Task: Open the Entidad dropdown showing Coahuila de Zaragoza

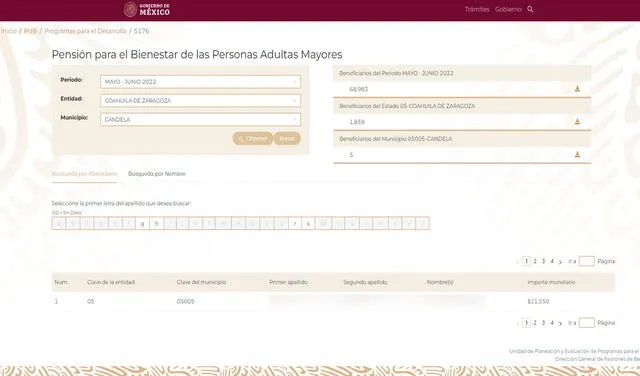Action: [200, 100]
